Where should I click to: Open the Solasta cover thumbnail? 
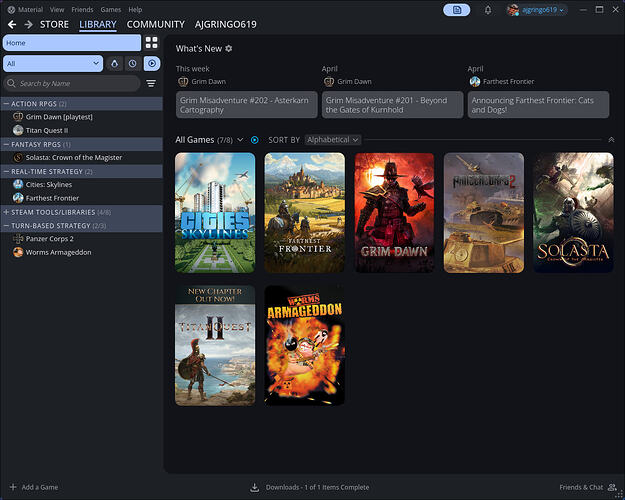[x=574, y=213]
